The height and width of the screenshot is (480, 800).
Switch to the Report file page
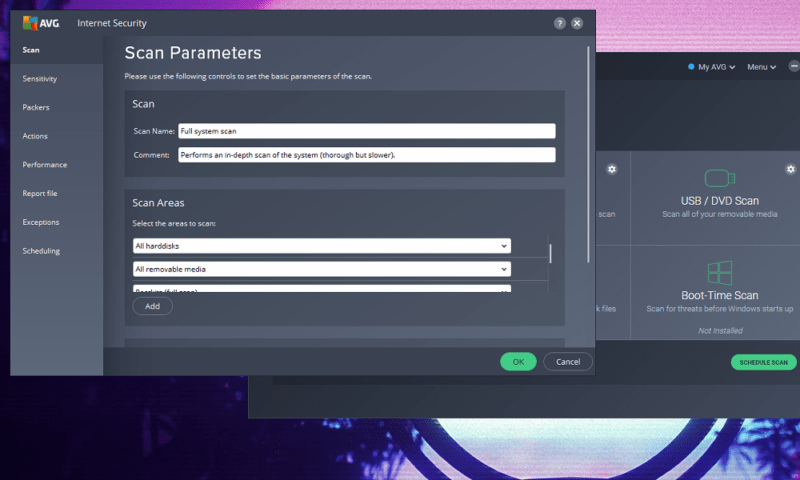[40, 193]
